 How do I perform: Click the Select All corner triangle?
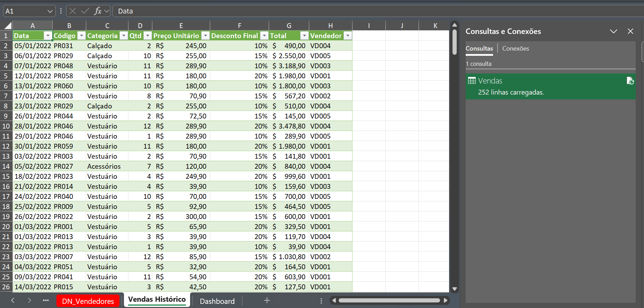pyautogui.click(x=8, y=26)
